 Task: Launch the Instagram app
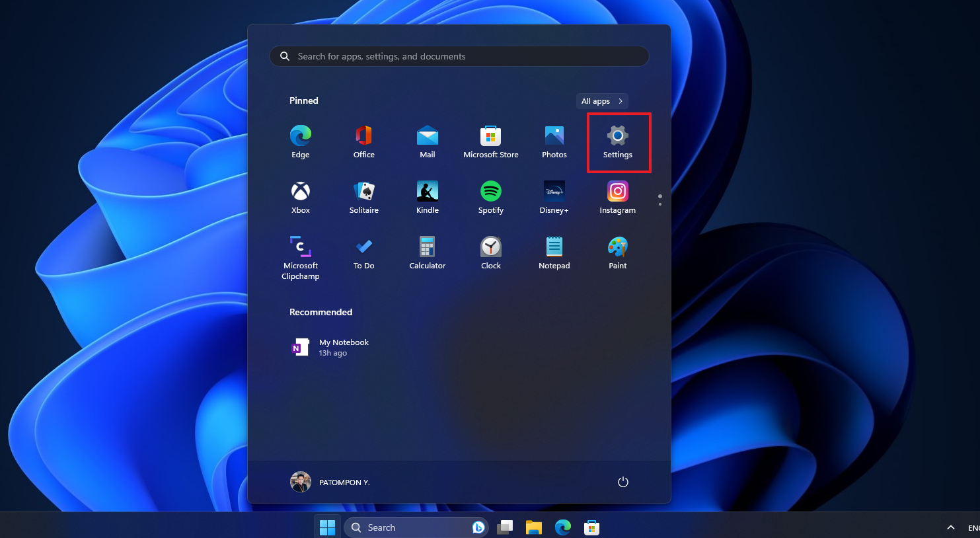coord(618,197)
